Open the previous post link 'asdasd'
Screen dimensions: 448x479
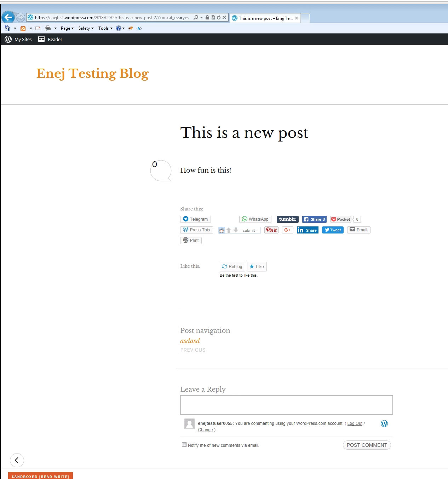(x=190, y=341)
